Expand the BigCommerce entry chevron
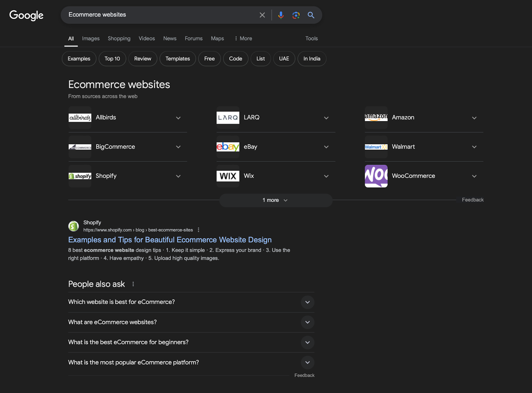 tap(178, 147)
